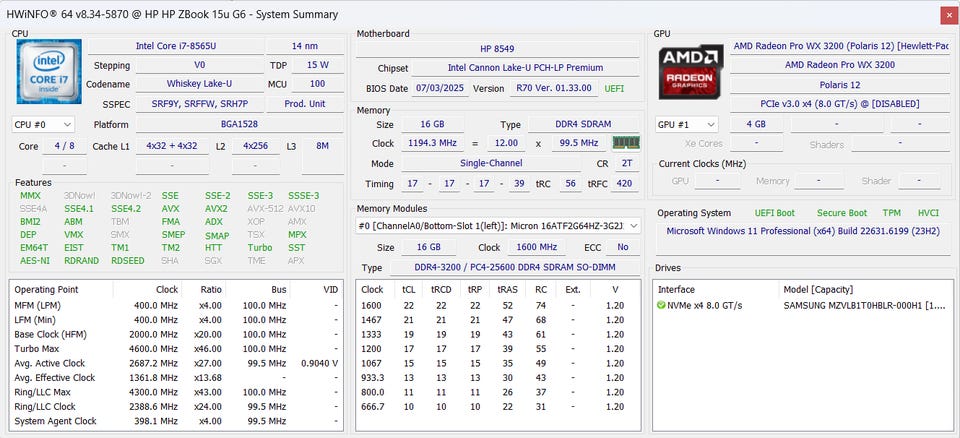Click the green NVMe drive status icon
Screen dimensions: 960x438
tap(661, 305)
